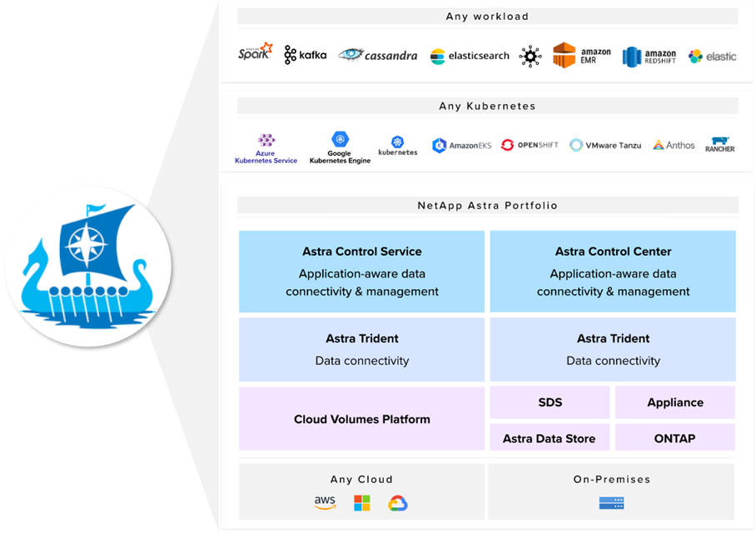Select the Anthos triangle logo
This screenshot has height=533, width=756.
[658, 145]
